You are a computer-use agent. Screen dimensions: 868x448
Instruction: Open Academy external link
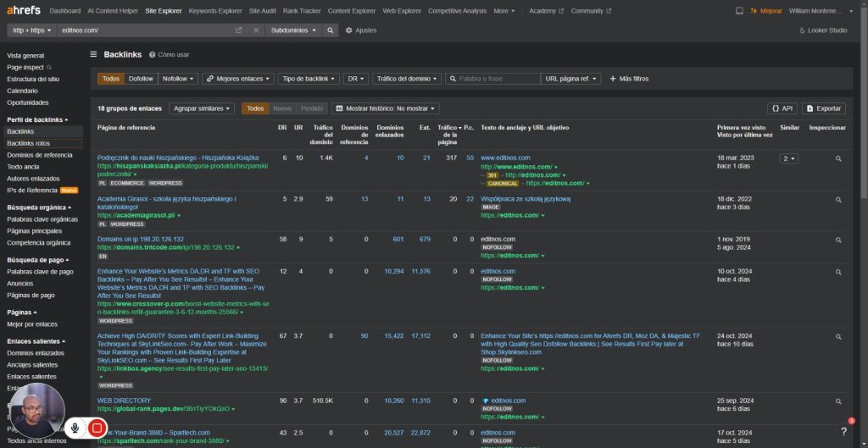pyautogui.click(x=546, y=10)
